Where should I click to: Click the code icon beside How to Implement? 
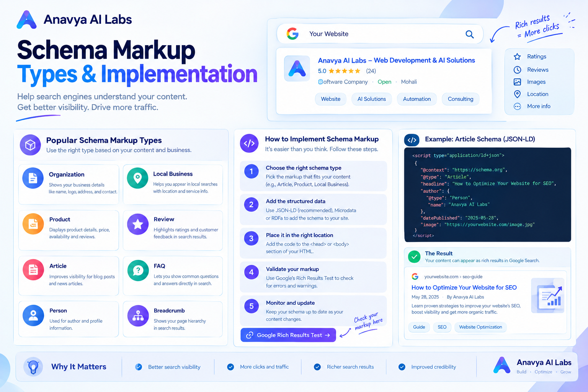point(249,144)
